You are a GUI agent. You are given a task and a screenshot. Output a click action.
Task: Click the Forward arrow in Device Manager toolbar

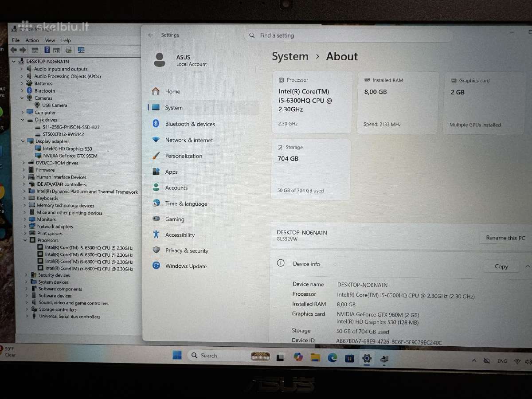pos(23,50)
